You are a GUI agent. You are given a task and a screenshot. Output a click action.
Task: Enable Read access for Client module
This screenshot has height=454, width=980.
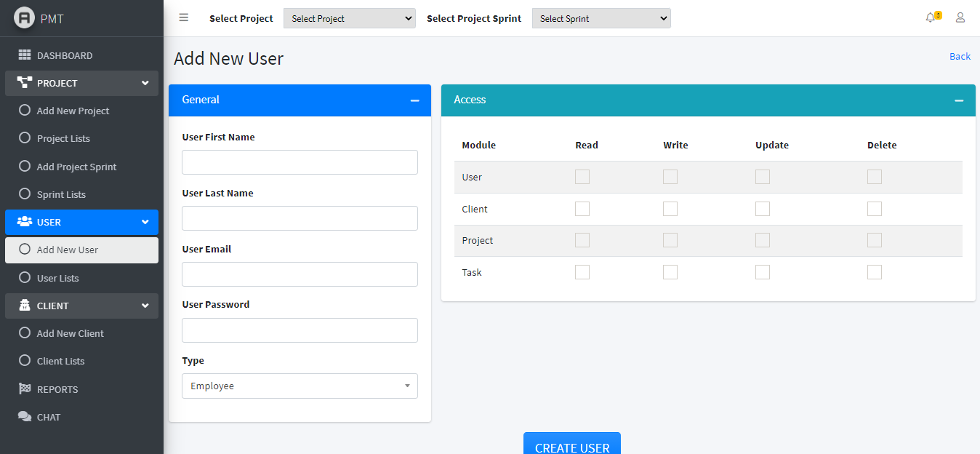[582, 209]
